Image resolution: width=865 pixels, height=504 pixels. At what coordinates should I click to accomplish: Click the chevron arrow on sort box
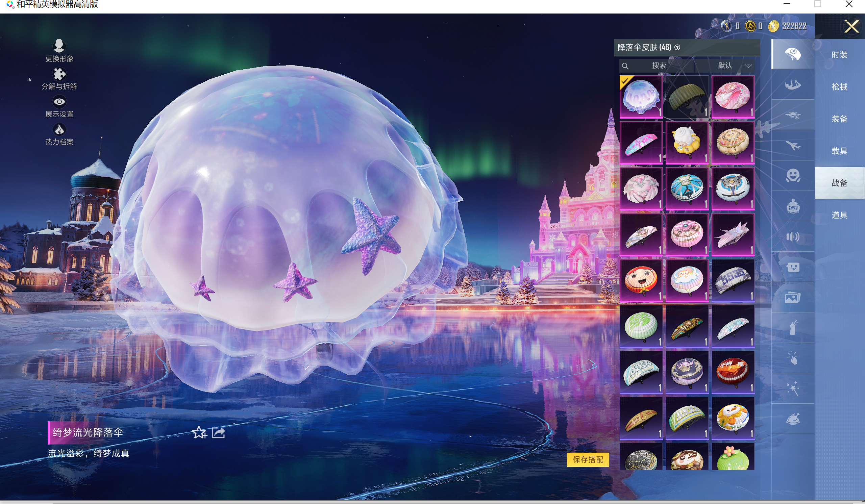pyautogui.click(x=749, y=66)
